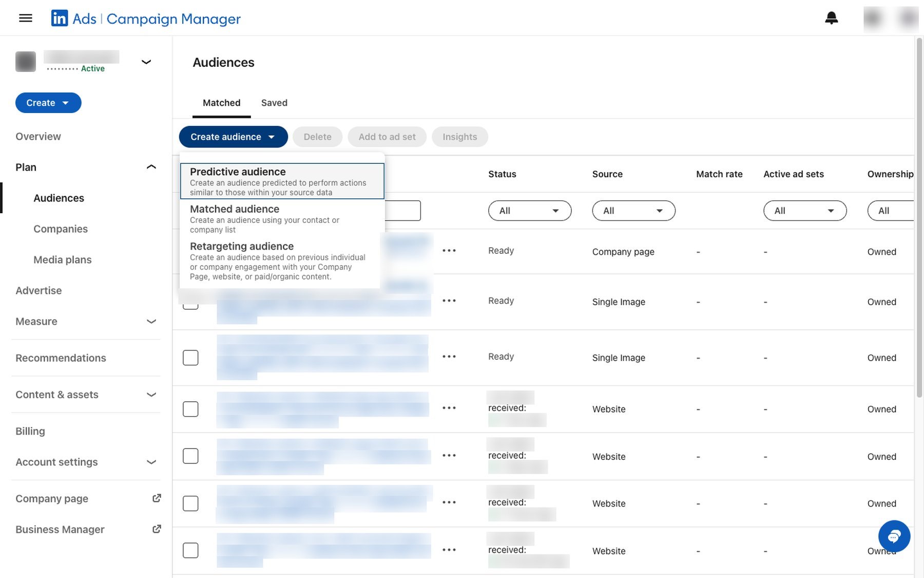Choose Matched audience option
This screenshot has width=924, height=578.
point(282,218)
